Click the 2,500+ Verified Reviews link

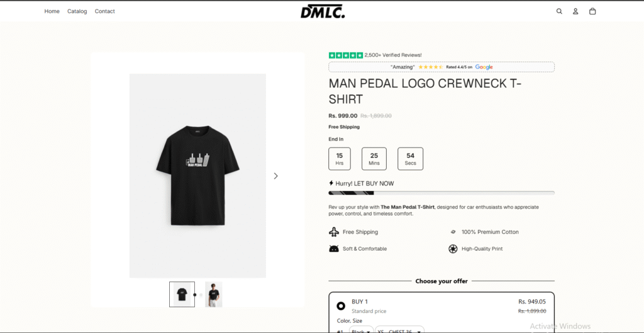[393, 55]
